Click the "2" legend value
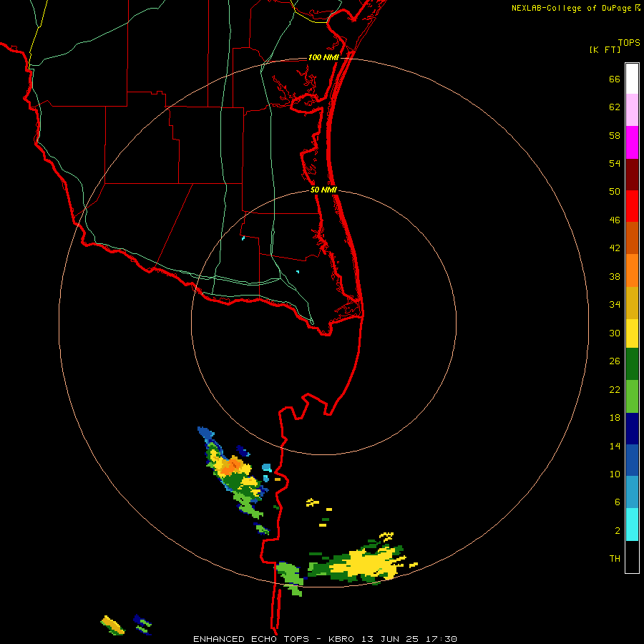The image size is (644, 644). [x=618, y=531]
